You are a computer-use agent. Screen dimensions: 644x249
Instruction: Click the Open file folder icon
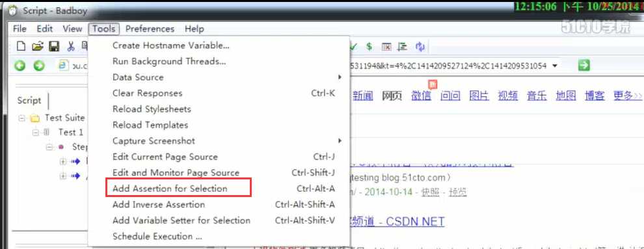pos(37,46)
